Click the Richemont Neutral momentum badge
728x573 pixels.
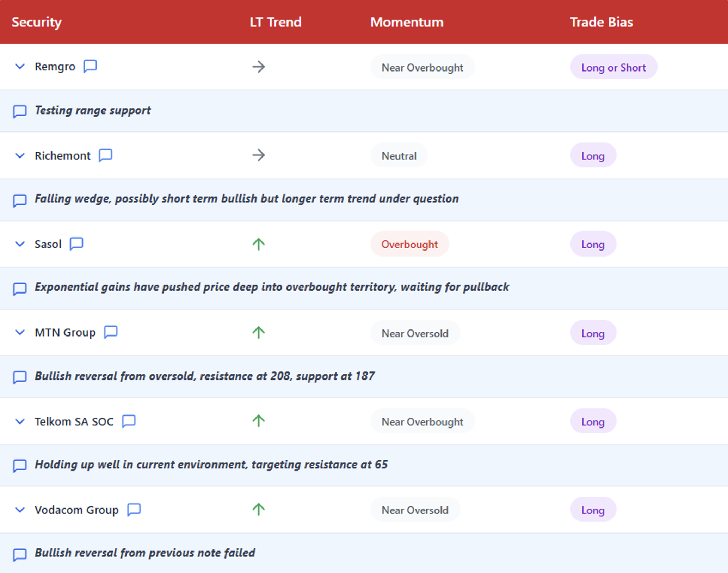[399, 155]
